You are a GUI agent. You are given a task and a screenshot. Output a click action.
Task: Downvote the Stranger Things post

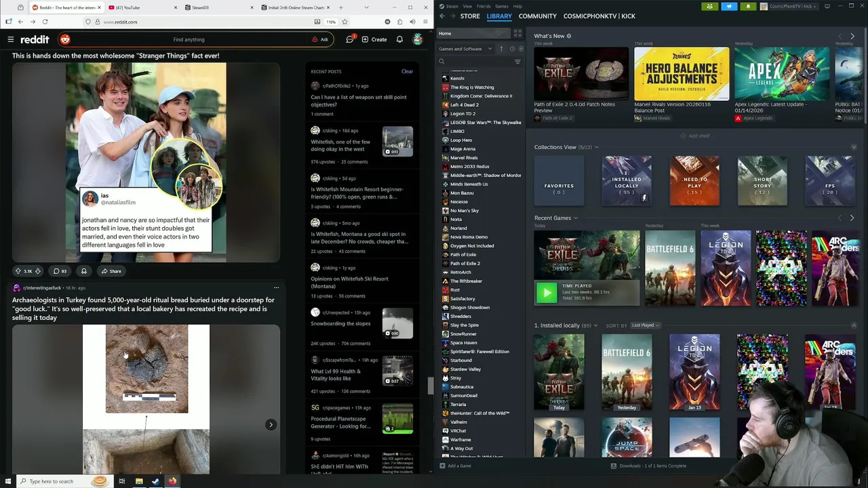[38, 271]
